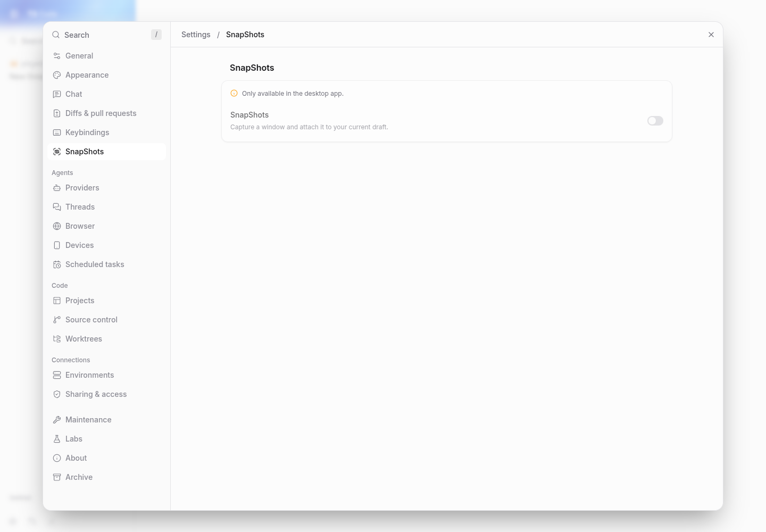The height and width of the screenshot is (532, 766).
Task: Select the Archive box icon
Action: [x=57, y=477]
